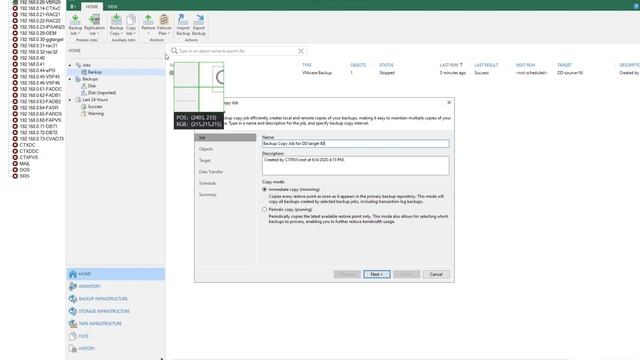The width and height of the screenshot is (640, 360).
Task: Select the Objects step in the wizard
Action: pos(206,149)
